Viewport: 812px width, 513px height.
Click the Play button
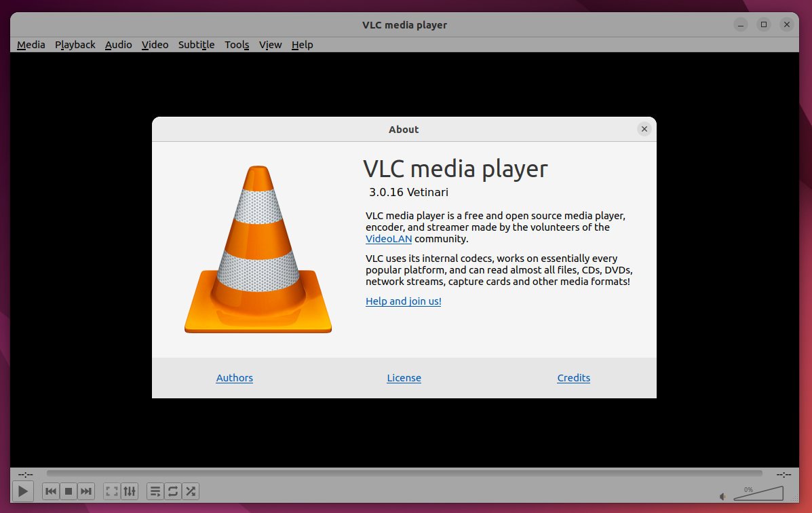point(22,491)
